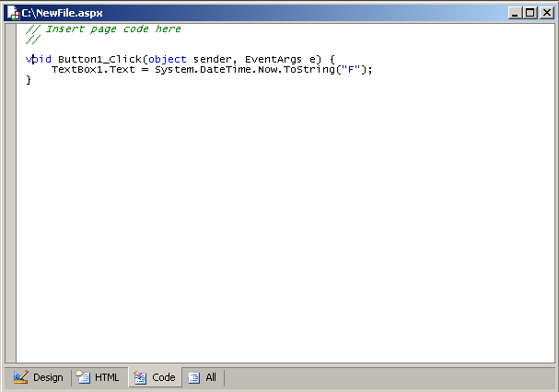
Task: Click the 'void' keyword in code
Action: (39, 59)
